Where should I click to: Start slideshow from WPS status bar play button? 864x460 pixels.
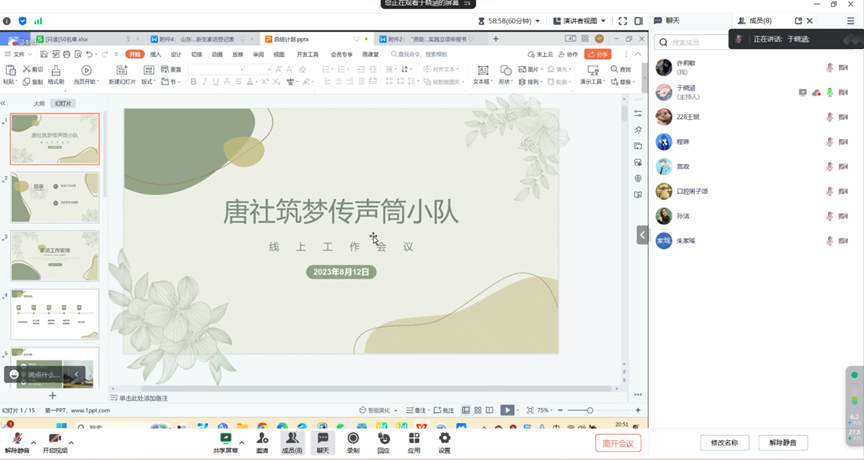coord(507,410)
